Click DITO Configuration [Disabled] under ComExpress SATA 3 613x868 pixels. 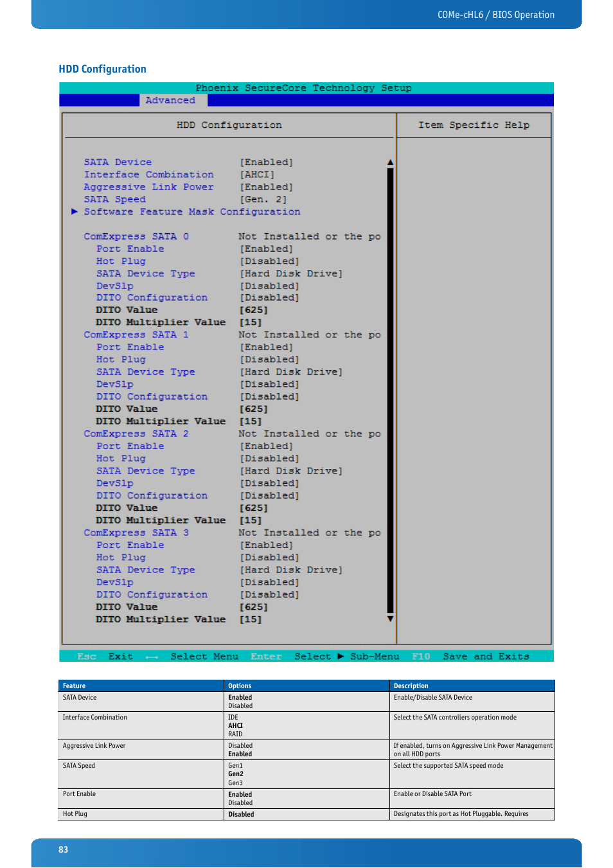pyautogui.click(x=269, y=594)
